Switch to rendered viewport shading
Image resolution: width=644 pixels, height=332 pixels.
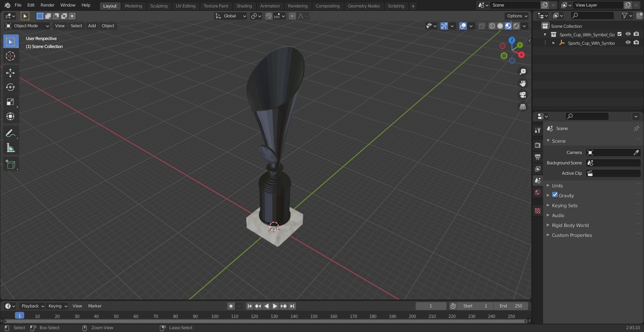coord(516,26)
